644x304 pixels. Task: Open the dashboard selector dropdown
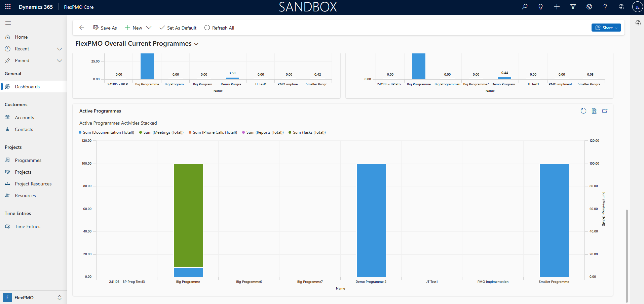(x=196, y=44)
